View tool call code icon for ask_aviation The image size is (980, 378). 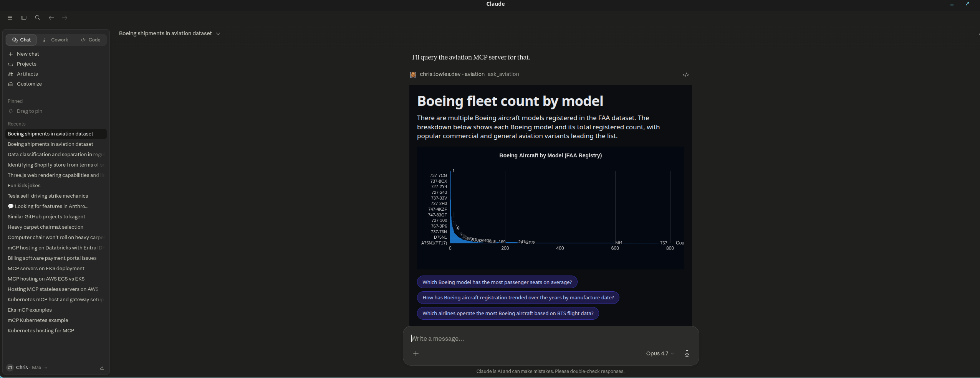[x=685, y=75]
